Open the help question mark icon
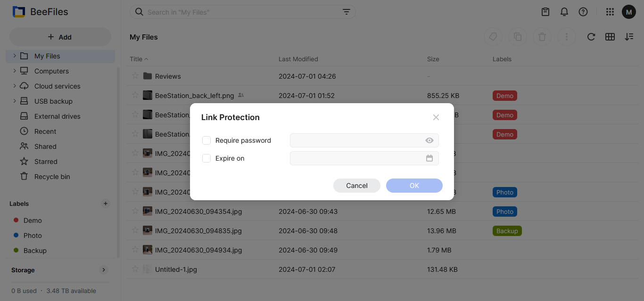Viewport: 644px width, 301px height. [583, 12]
